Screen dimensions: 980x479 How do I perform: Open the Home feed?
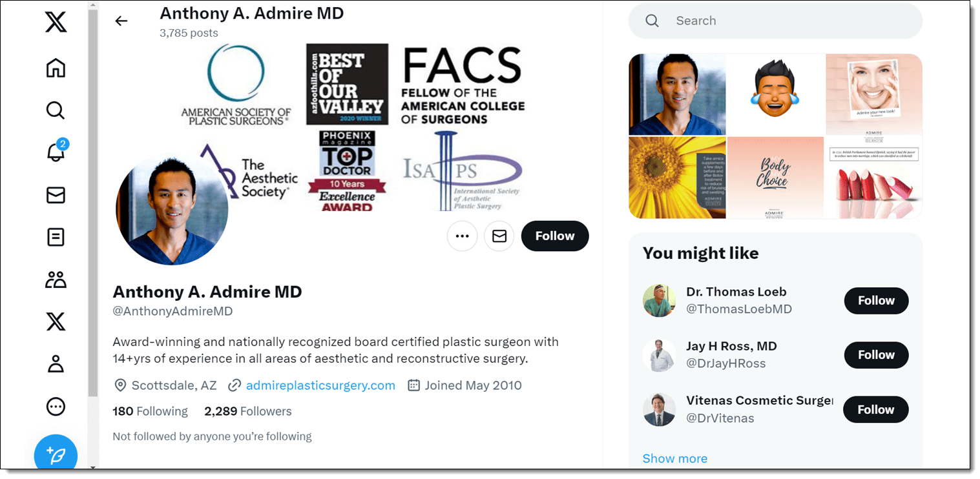(56, 68)
